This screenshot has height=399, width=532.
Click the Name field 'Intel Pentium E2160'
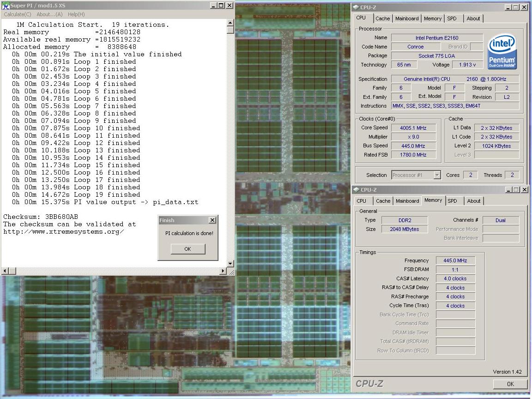(x=437, y=38)
